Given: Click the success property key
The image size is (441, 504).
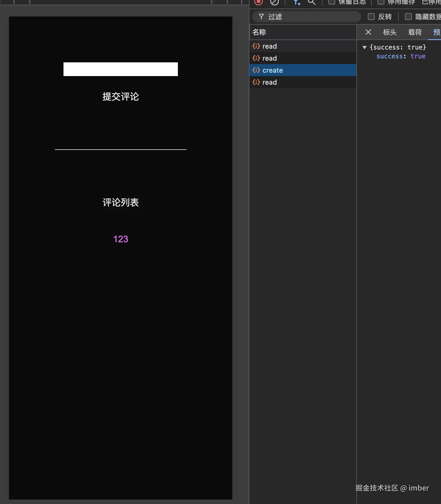Looking at the screenshot, I should point(390,56).
